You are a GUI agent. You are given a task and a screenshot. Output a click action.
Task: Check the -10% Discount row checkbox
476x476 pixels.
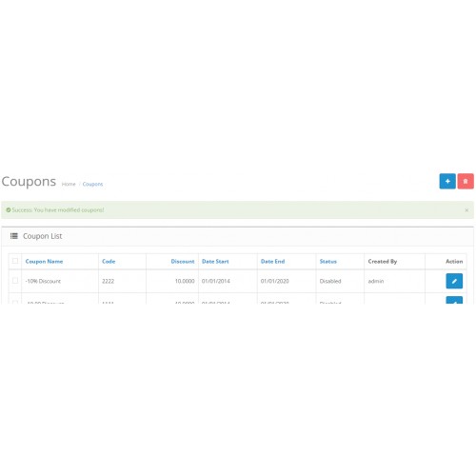[x=15, y=281]
